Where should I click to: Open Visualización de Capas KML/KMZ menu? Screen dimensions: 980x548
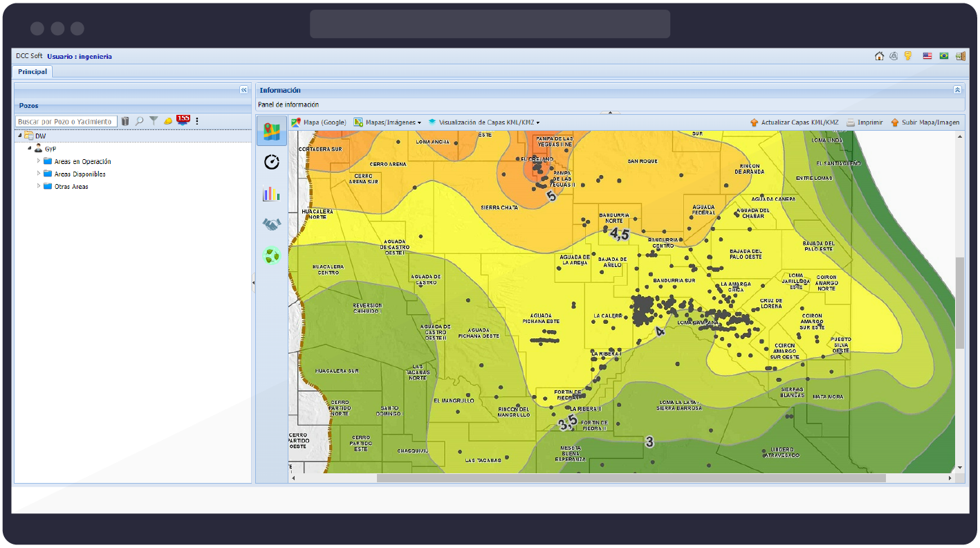point(484,122)
